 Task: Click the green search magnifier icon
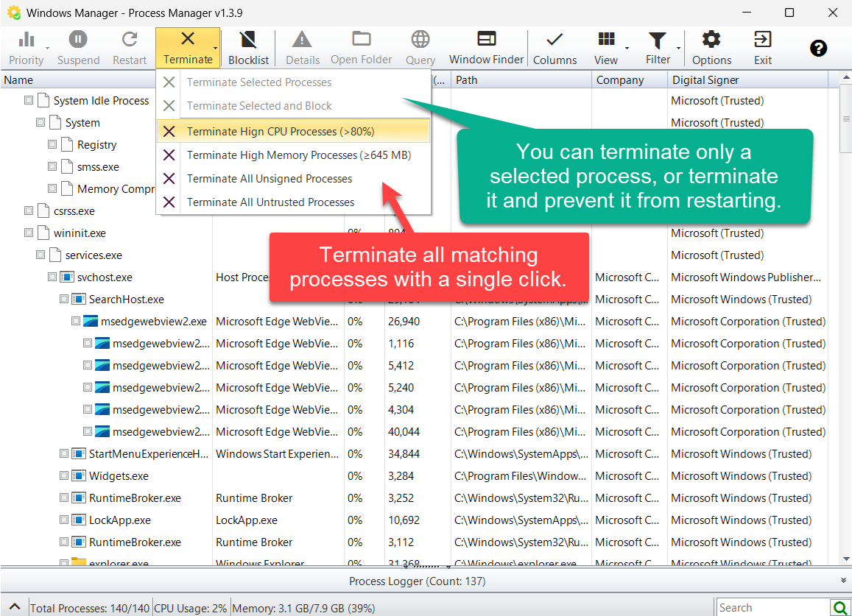839,607
